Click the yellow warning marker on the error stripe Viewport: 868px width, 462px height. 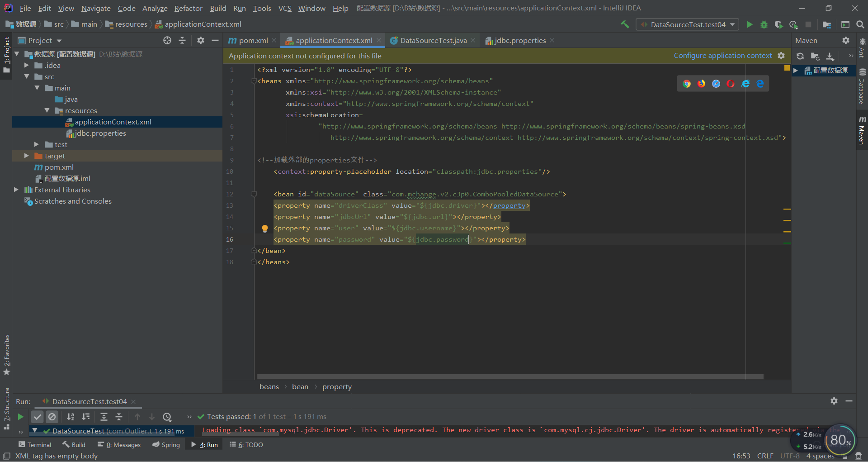pyautogui.click(x=787, y=68)
